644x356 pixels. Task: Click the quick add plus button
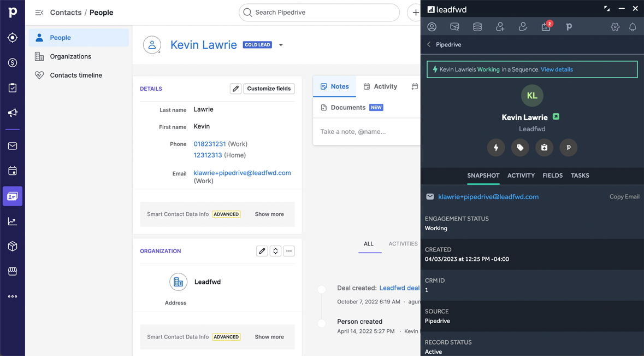coord(415,13)
